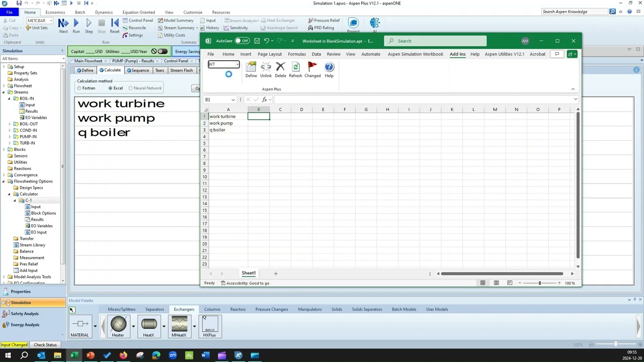The image size is (644, 362).
Task: Select Excel calculation method
Action: click(110, 88)
